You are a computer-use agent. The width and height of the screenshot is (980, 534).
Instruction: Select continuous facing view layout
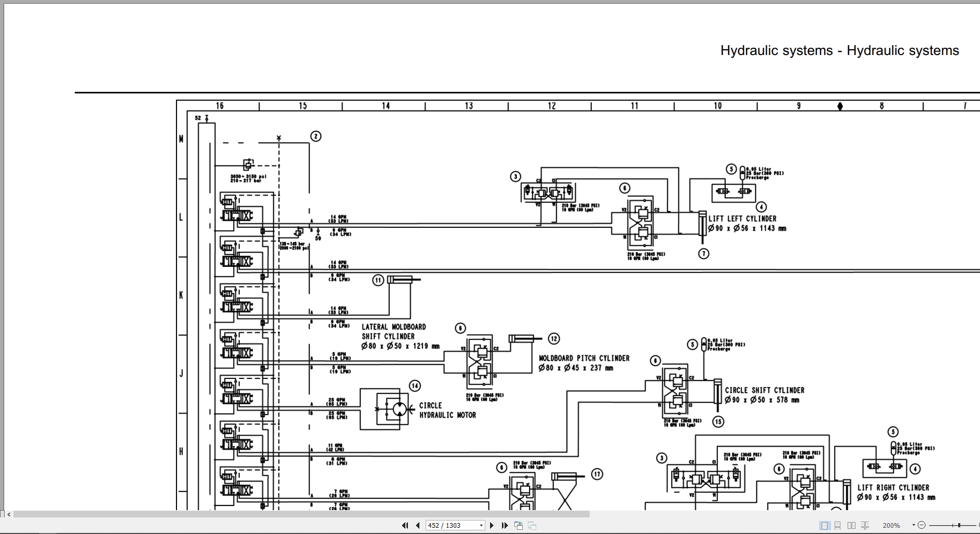coord(865,525)
